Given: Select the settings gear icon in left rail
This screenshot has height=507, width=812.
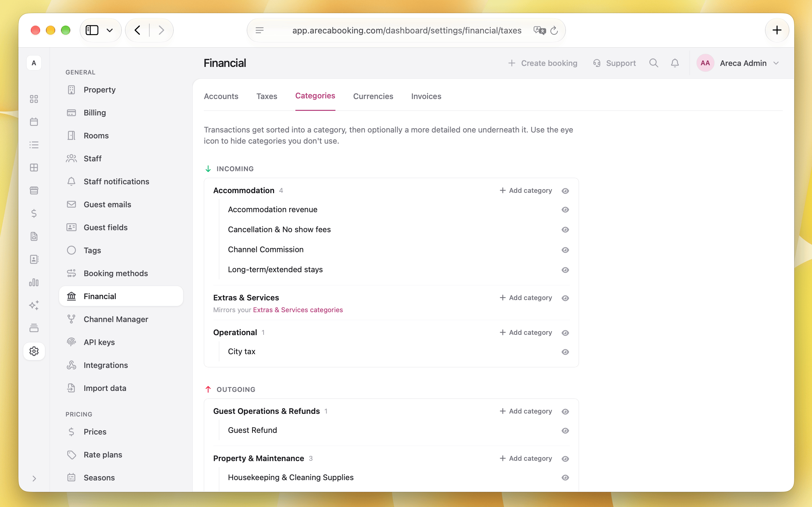Looking at the screenshot, I should [34, 351].
